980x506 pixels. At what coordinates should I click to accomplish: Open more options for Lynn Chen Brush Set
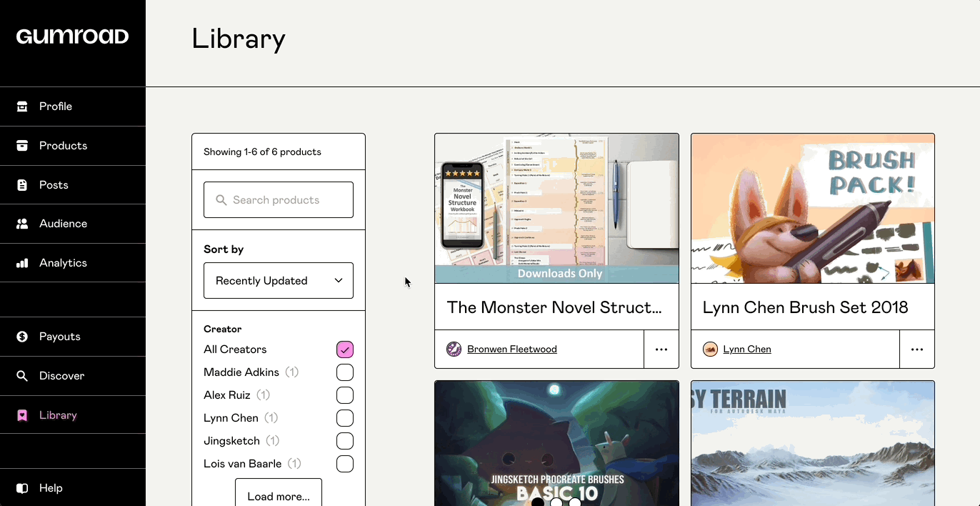point(917,349)
